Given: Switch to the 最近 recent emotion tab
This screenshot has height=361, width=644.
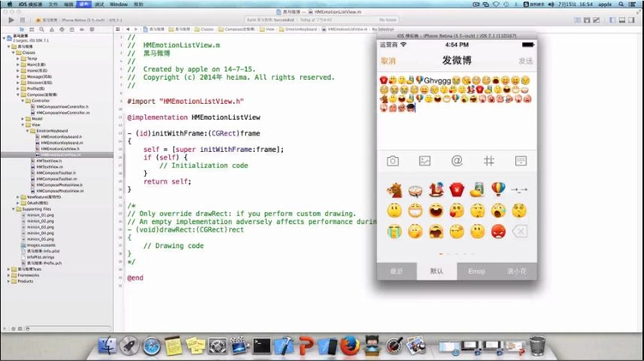Looking at the screenshot, I should 396,272.
